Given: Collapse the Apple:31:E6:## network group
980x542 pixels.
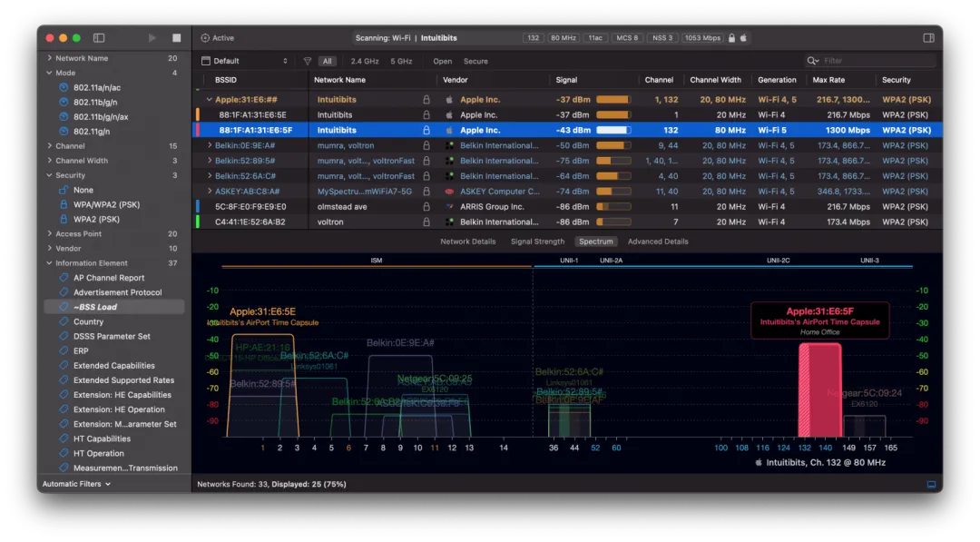Looking at the screenshot, I should pos(210,99).
